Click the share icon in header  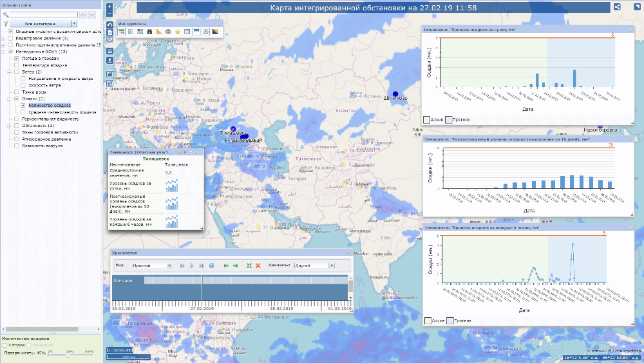point(617,7)
